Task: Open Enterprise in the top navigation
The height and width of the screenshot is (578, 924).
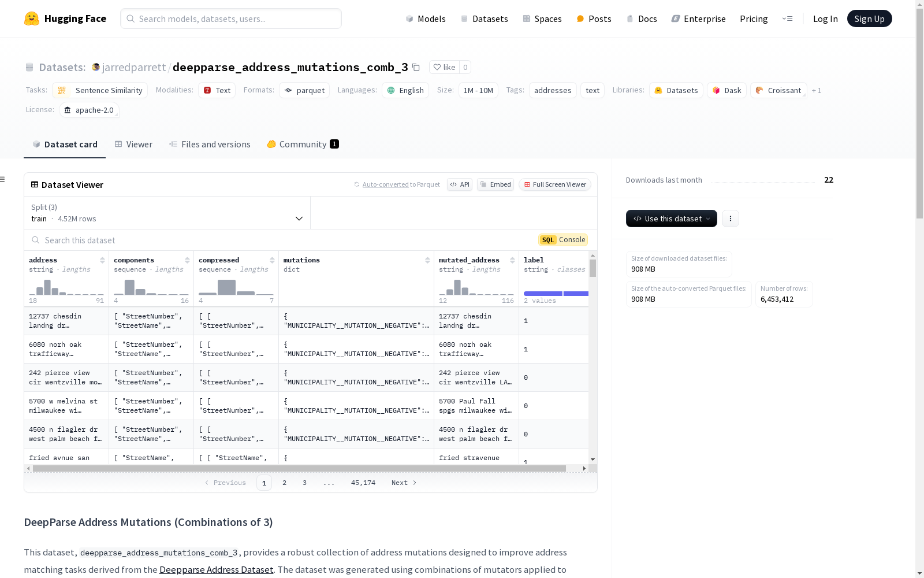Action: [699, 18]
